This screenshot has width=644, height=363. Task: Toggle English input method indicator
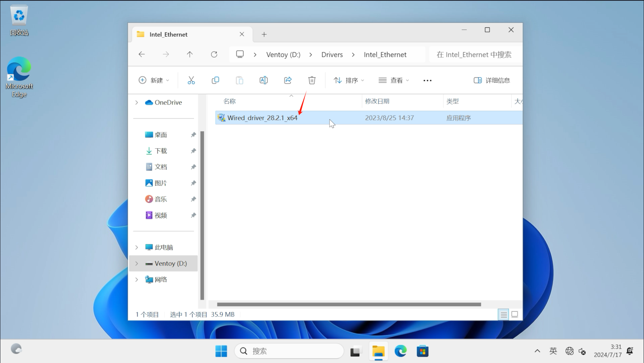pyautogui.click(x=553, y=351)
